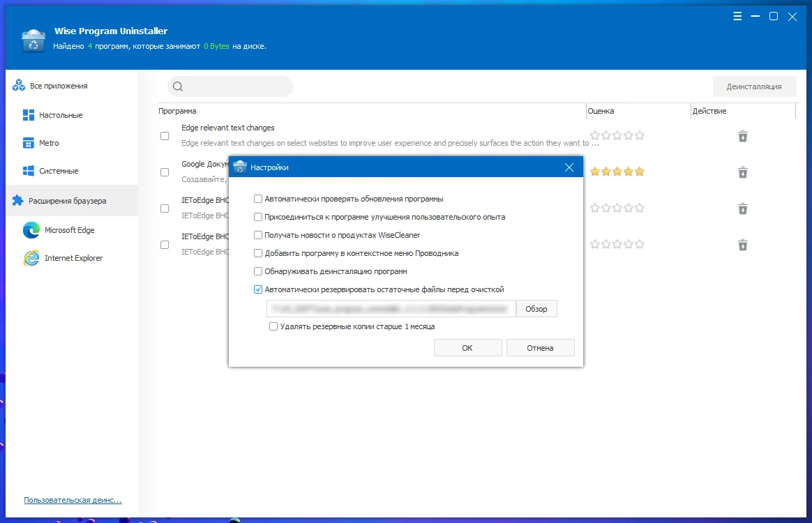
Task: Select the Настольные category in sidebar
Action: (x=61, y=115)
